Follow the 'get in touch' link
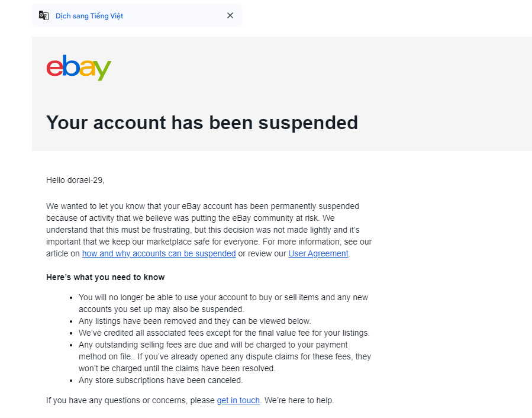The width and height of the screenshot is (532, 418). 238,400
